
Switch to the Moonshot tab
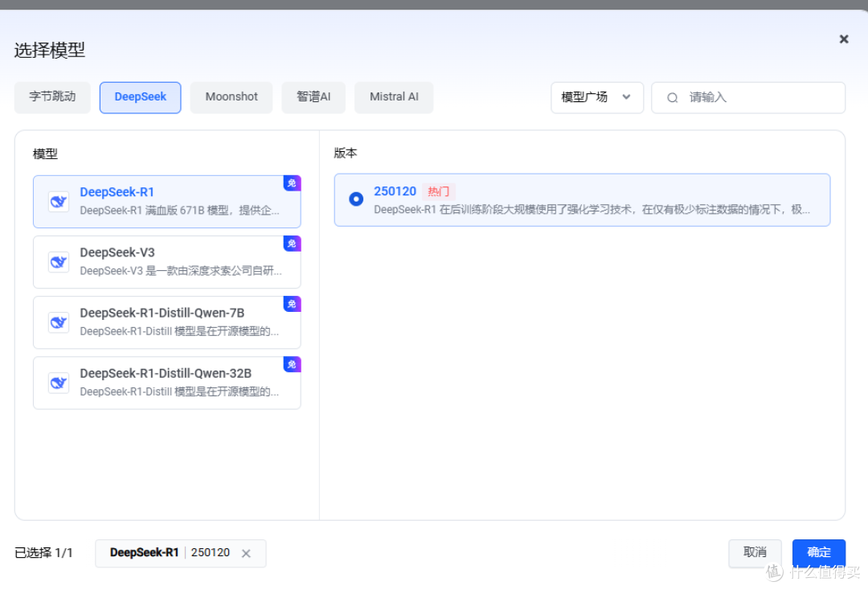231,96
